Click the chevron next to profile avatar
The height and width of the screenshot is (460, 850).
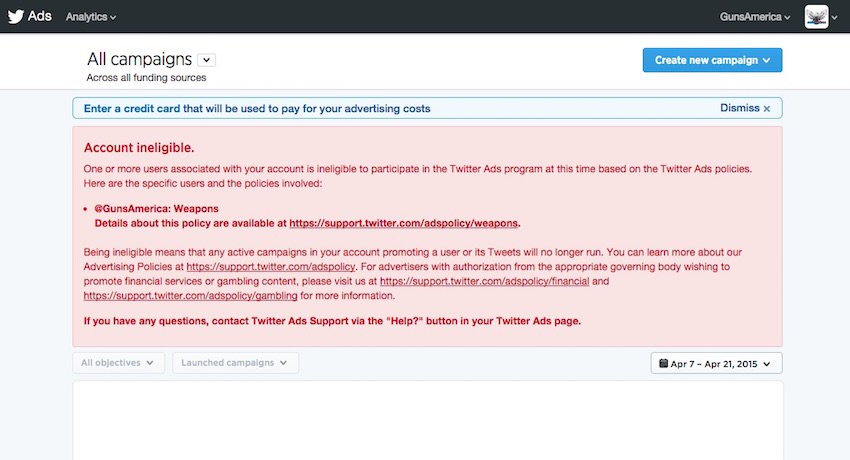pyautogui.click(x=836, y=17)
